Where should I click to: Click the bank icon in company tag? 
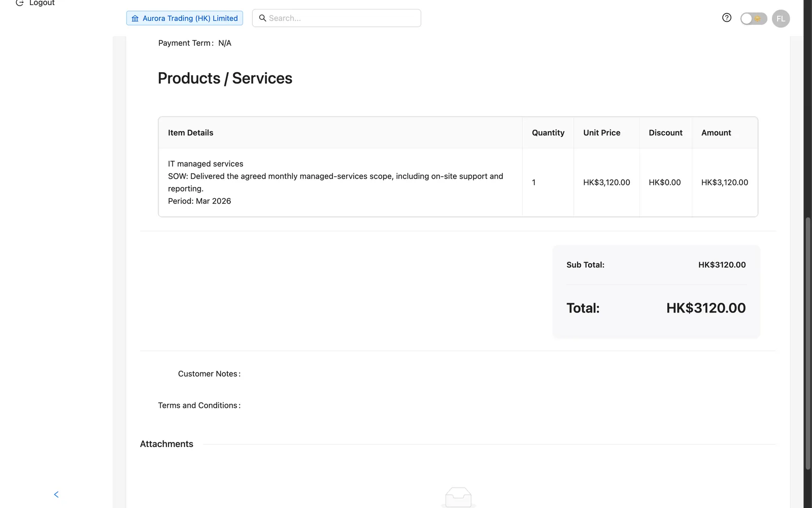click(135, 18)
